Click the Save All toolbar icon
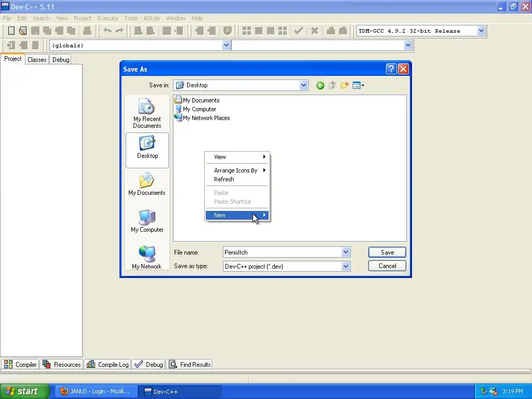 click(x=47, y=31)
